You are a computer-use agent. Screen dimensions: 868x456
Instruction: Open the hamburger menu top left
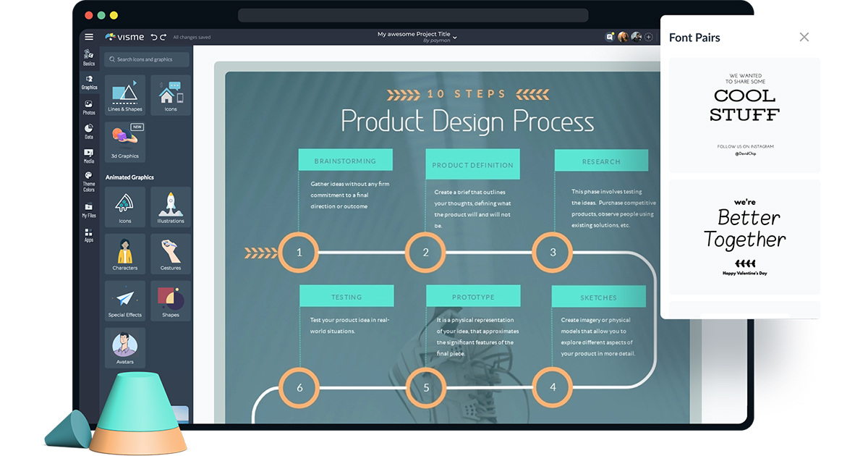(89, 35)
